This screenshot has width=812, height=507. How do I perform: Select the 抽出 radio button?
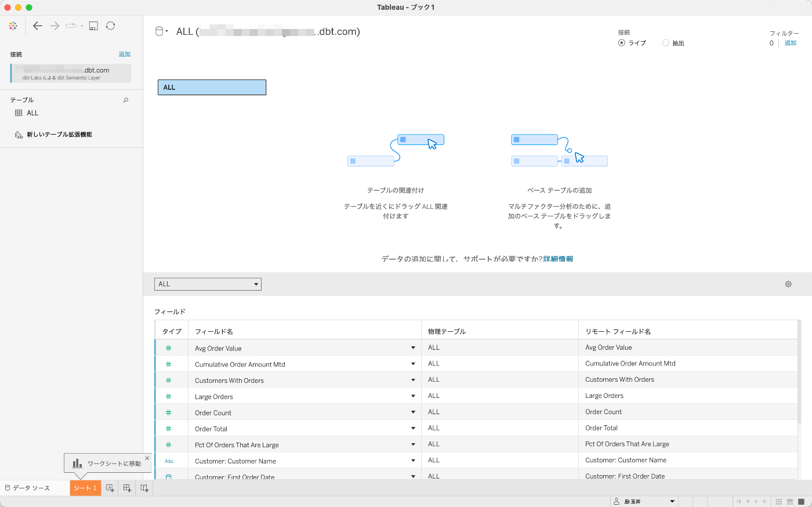665,43
